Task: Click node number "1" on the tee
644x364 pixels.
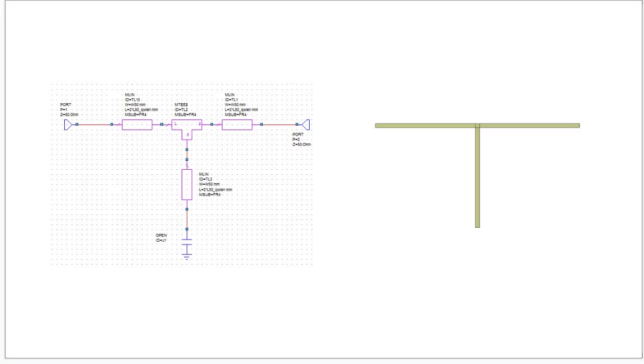Action: [x=176, y=123]
